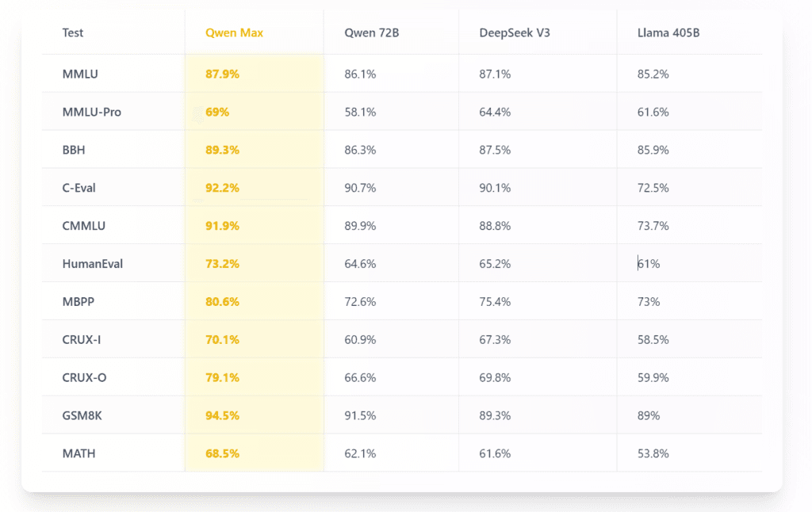Image resolution: width=812 pixels, height=512 pixels.
Task: Select Qwen 72B MBPP score 72.6%
Action: (360, 302)
